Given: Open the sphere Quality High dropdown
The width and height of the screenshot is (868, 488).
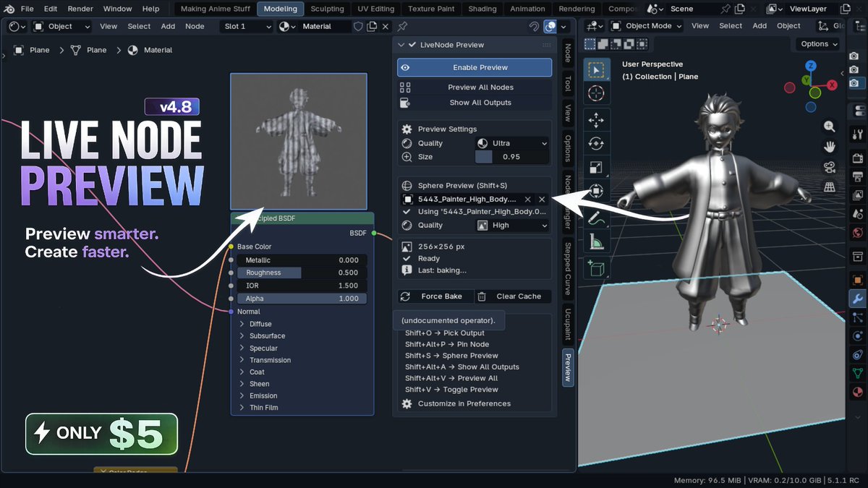Looking at the screenshot, I should [513, 226].
